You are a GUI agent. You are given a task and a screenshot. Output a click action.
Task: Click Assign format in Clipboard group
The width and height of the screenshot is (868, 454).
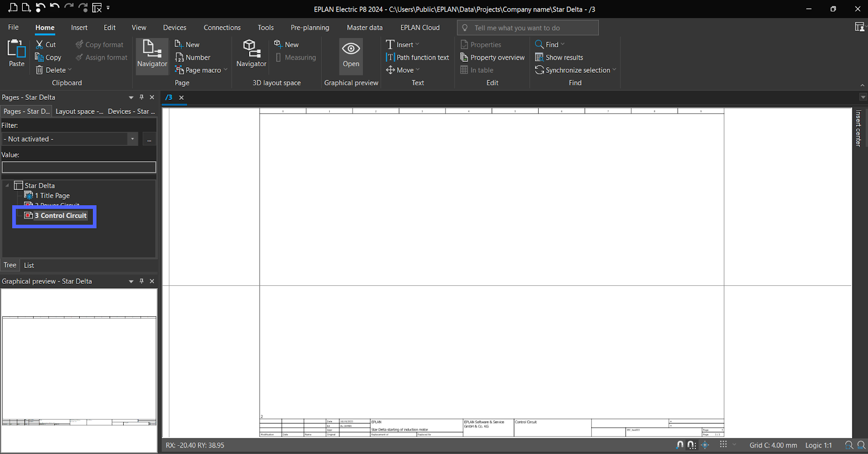(101, 57)
